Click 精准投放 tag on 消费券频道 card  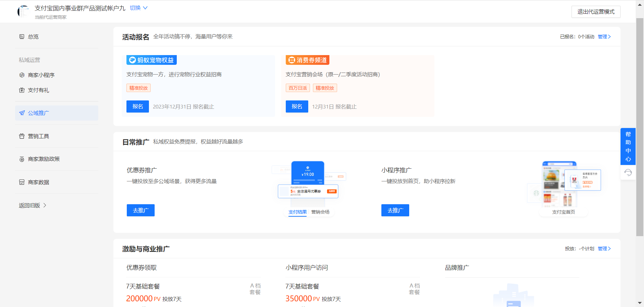[x=325, y=88]
